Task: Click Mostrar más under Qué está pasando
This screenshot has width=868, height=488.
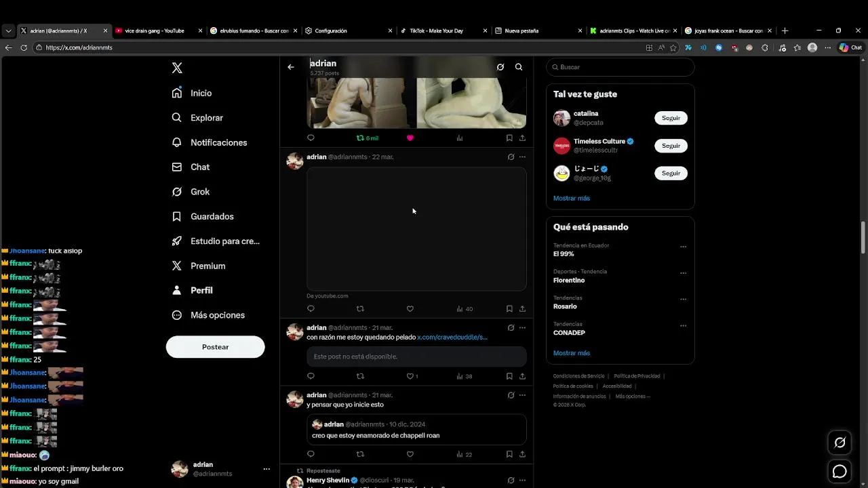Action: pyautogui.click(x=572, y=353)
